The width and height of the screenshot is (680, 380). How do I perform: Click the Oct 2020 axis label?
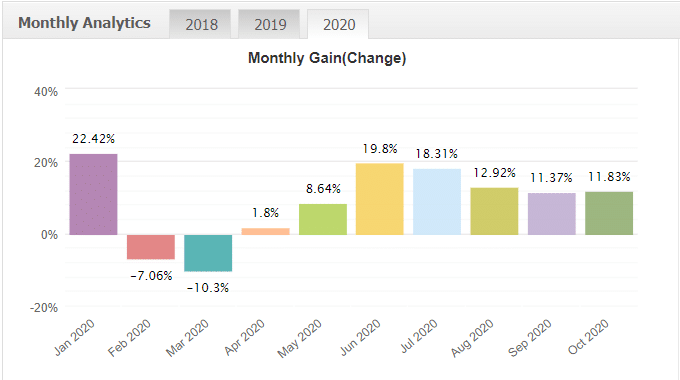click(588, 337)
